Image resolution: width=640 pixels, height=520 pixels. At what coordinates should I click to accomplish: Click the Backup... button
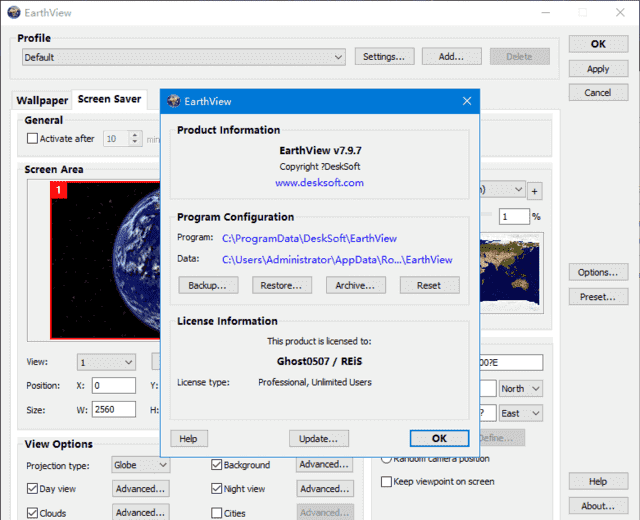(208, 285)
